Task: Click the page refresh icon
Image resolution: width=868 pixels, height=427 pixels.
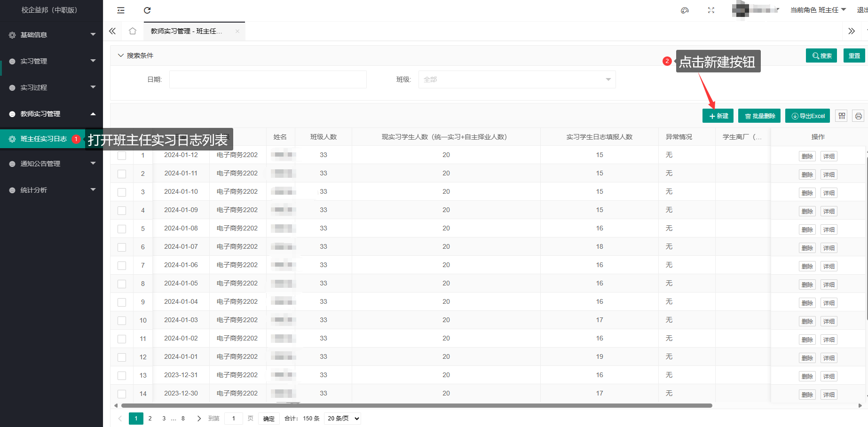Action: coord(147,10)
